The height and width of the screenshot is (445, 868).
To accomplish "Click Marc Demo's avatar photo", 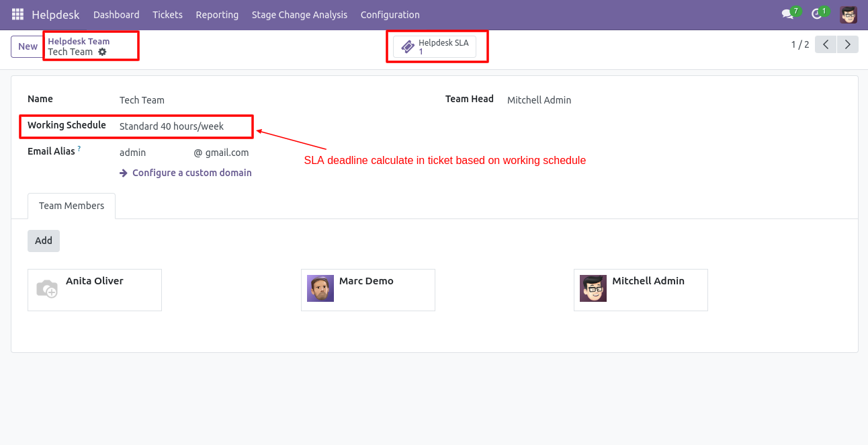I will (x=320, y=288).
